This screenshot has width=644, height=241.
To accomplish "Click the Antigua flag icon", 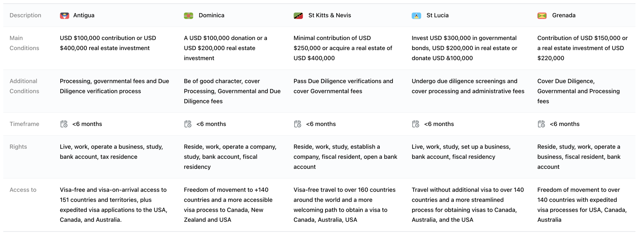I will [x=64, y=16].
